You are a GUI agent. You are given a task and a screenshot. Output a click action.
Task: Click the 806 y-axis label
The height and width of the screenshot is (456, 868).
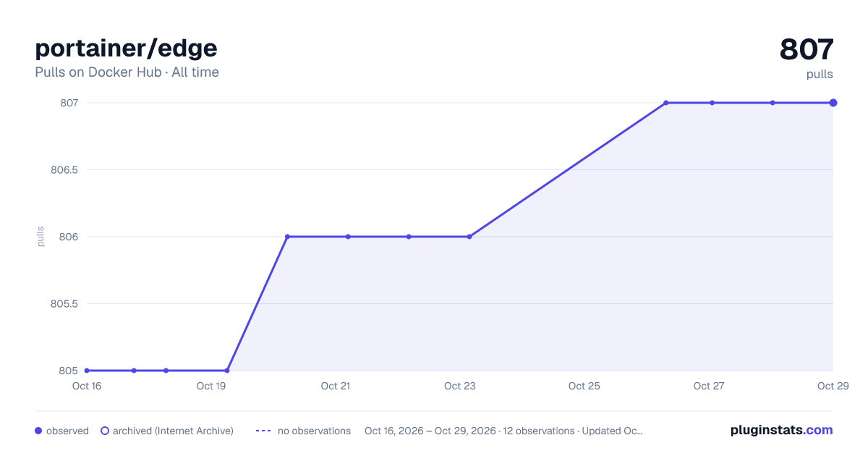tap(69, 237)
